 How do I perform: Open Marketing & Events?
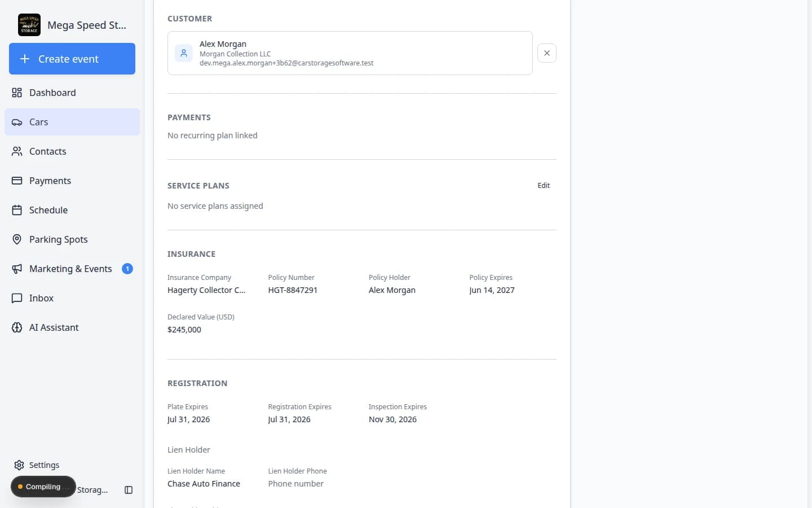click(72, 269)
